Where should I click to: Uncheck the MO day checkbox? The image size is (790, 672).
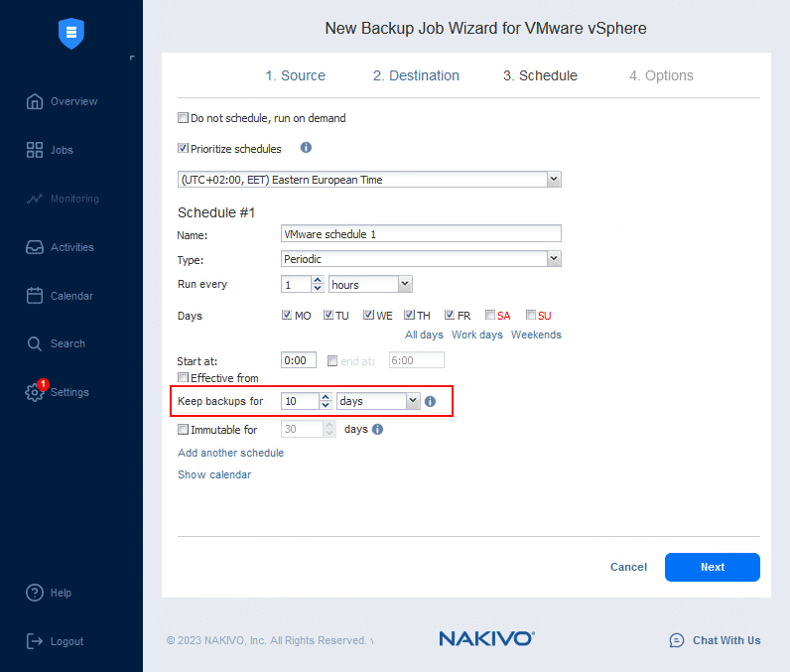coord(287,315)
